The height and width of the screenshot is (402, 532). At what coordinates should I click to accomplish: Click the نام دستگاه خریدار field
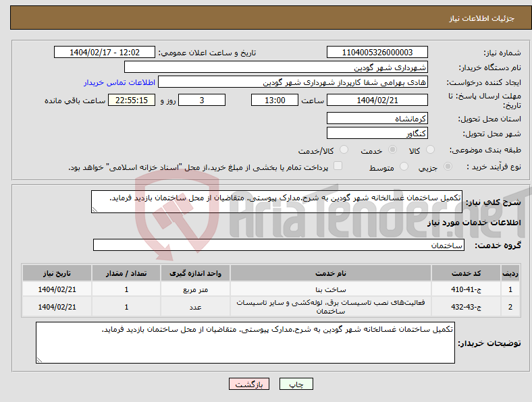(276, 67)
